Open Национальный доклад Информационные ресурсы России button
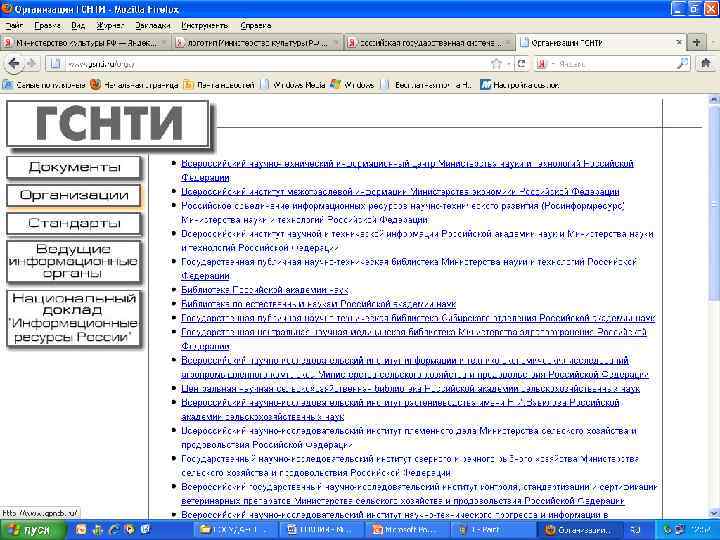Screen dimensions: 720x540 coord(74,318)
